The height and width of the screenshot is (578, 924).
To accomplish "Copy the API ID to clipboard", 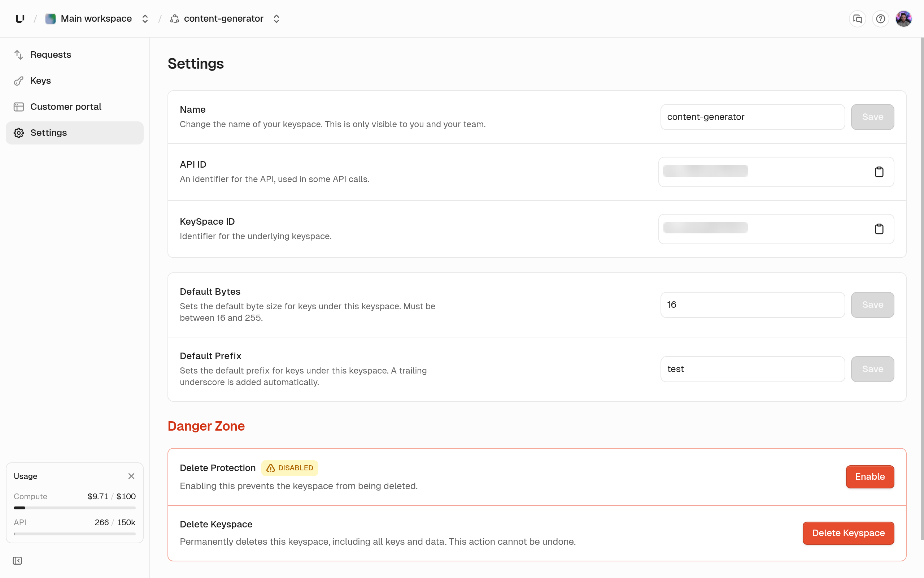I will tap(879, 172).
